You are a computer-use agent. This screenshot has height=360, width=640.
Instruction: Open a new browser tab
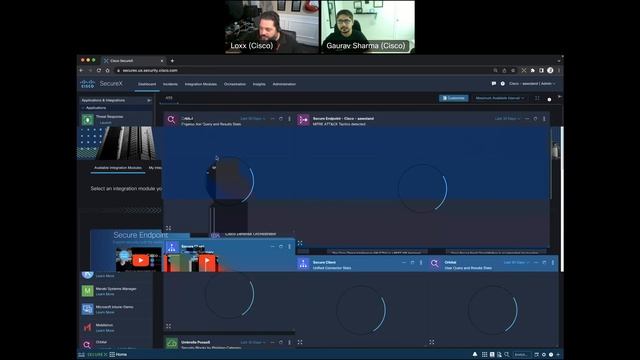pyautogui.click(x=172, y=60)
